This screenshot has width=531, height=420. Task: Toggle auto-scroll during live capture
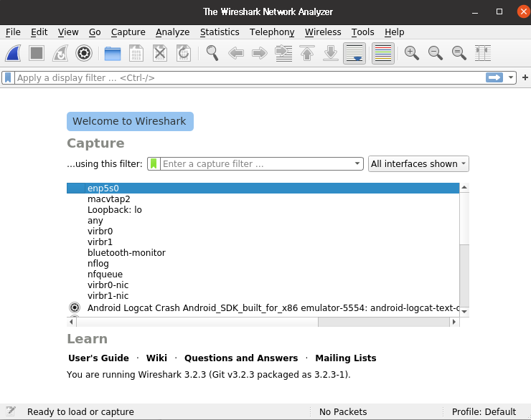click(354, 53)
